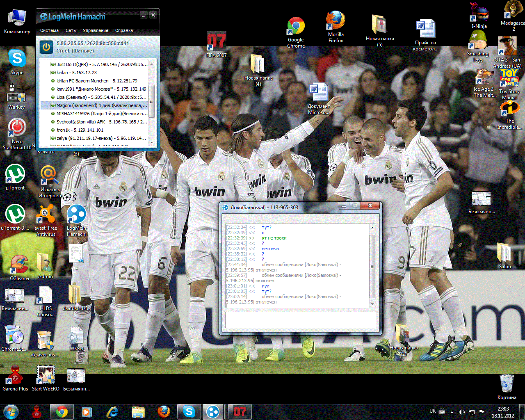The height and width of the screenshot is (420, 525).
Task: Open the Сеть menu in Hamachi
Action: click(71, 30)
